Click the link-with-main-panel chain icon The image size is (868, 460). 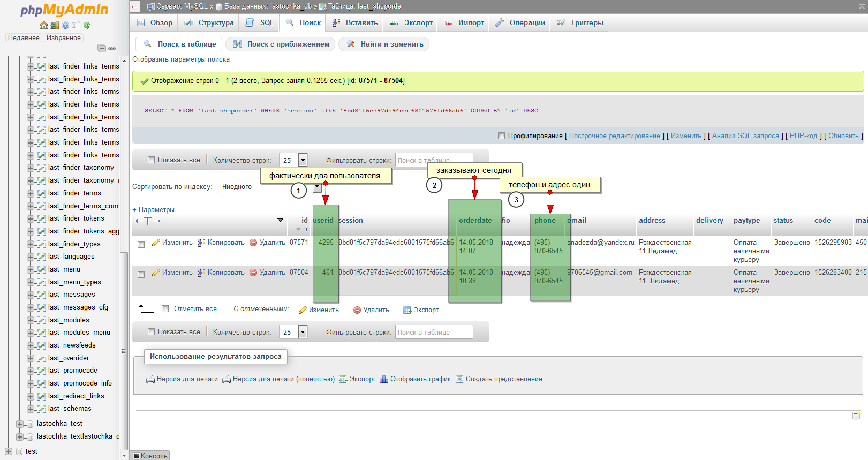pyautogui.click(x=112, y=48)
